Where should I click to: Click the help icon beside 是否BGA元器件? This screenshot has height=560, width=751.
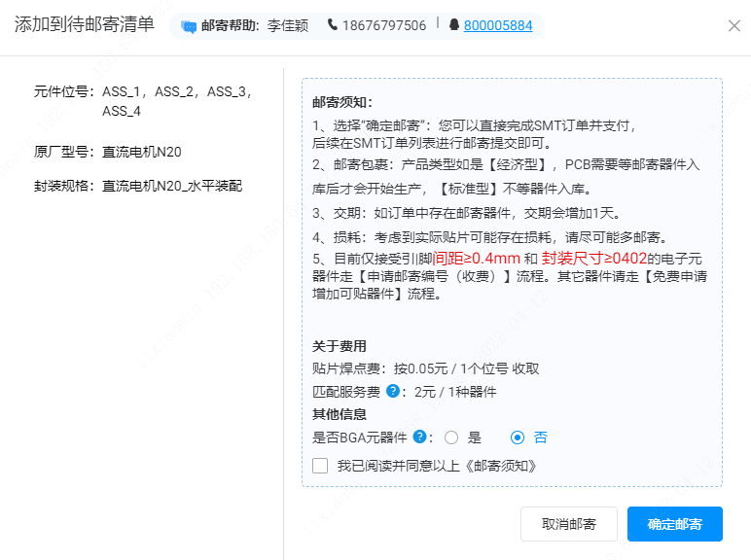(419, 437)
